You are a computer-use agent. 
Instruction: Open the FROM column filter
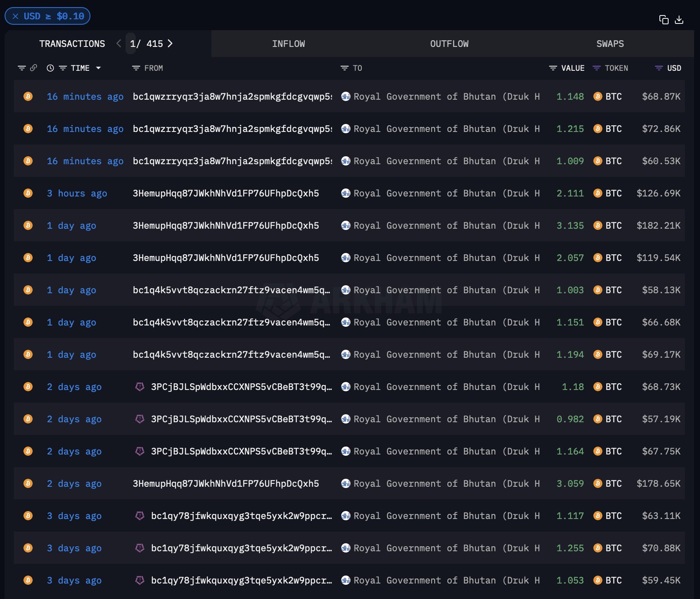click(136, 68)
